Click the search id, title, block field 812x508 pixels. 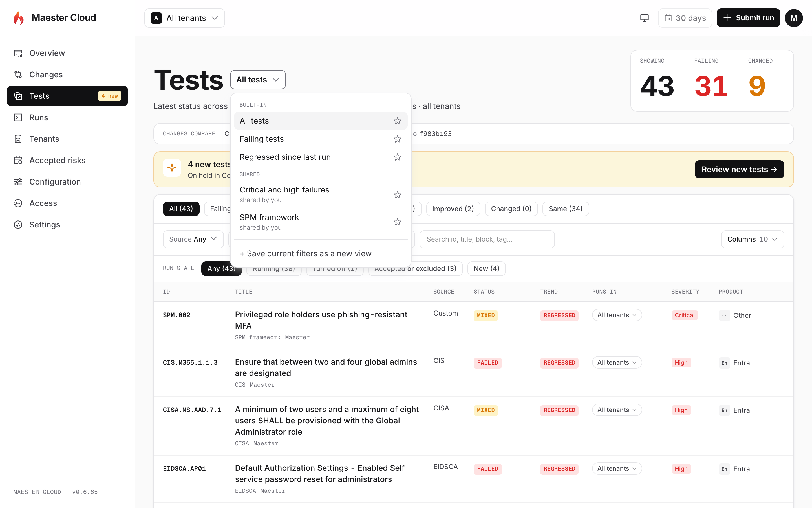[487, 239]
